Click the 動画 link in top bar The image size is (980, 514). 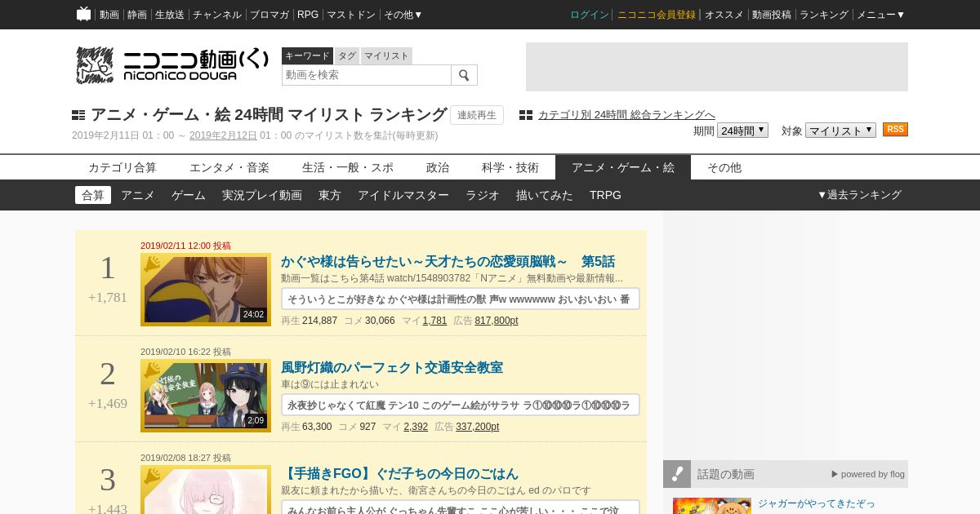click(x=109, y=15)
